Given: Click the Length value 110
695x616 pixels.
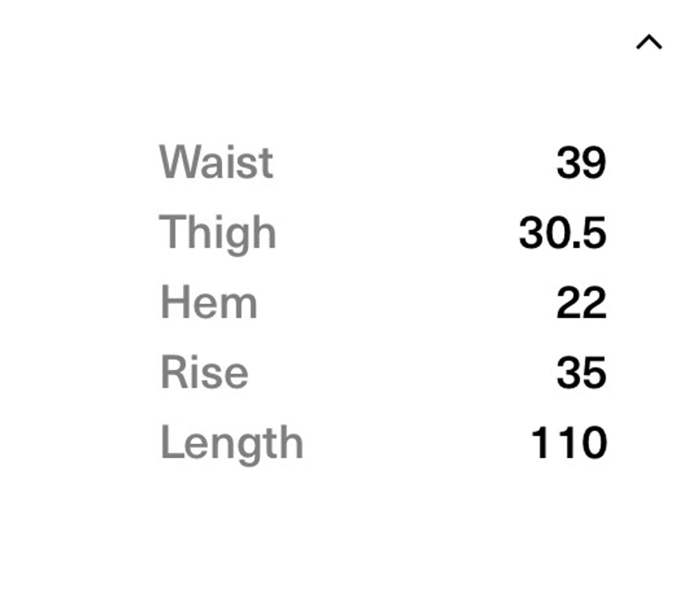Looking at the screenshot, I should [568, 444].
